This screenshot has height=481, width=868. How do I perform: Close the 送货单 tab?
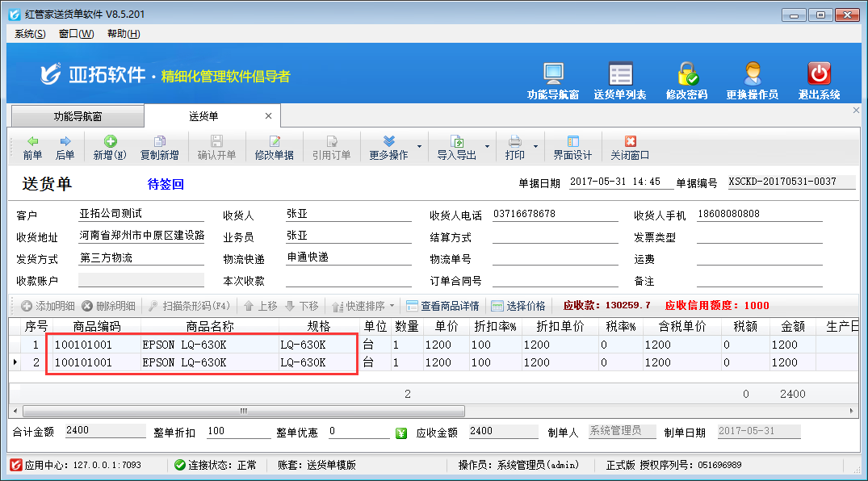269,116
